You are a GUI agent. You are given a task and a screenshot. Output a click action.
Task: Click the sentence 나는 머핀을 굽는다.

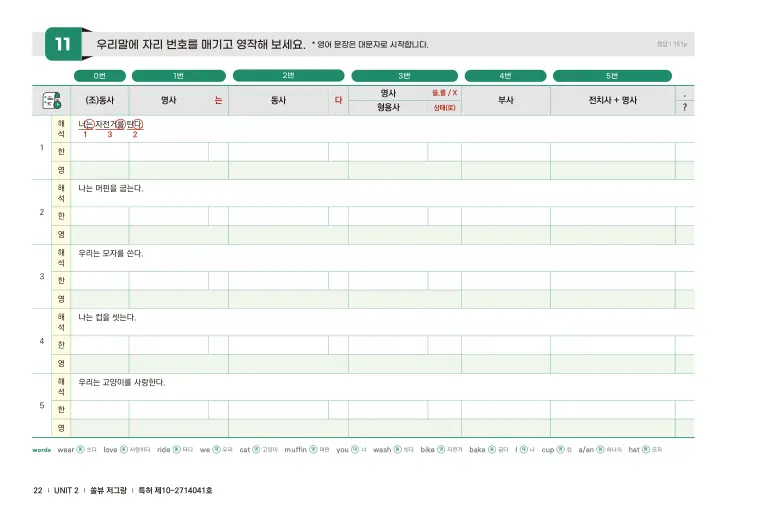[111, 188]
